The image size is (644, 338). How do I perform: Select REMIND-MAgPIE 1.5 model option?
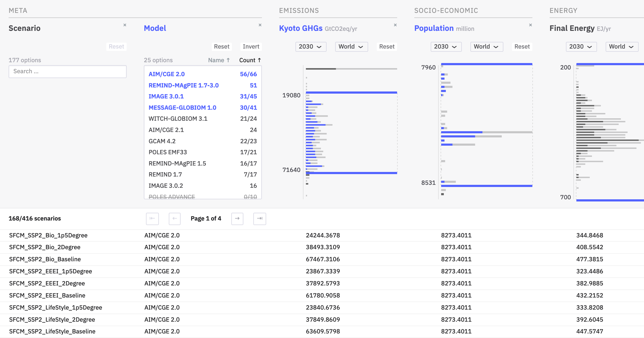[203, 163]
